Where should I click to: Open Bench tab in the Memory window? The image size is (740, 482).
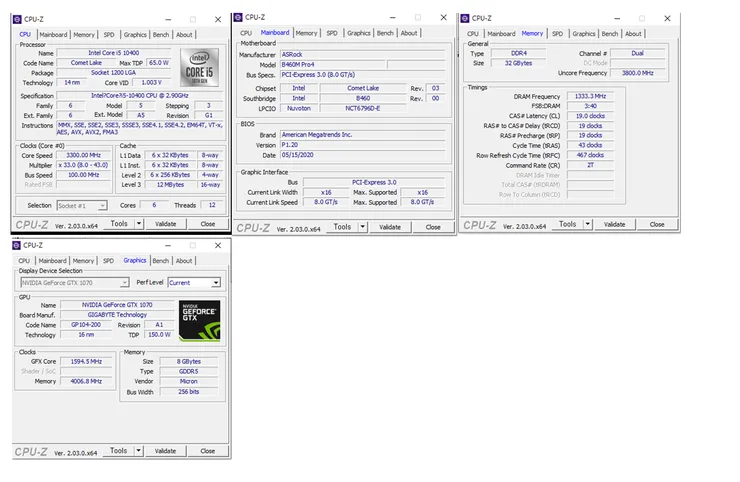click(x=610, y=34)
